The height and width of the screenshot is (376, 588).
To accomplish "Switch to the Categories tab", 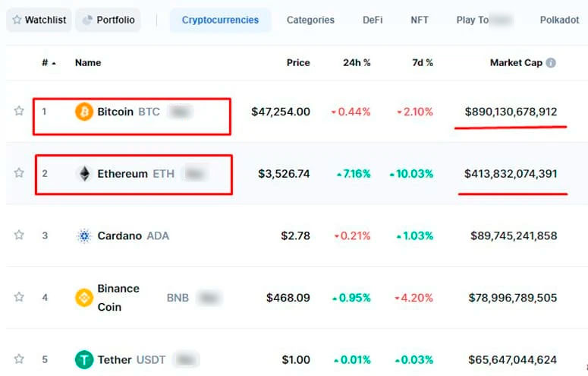I will (310, 21).
